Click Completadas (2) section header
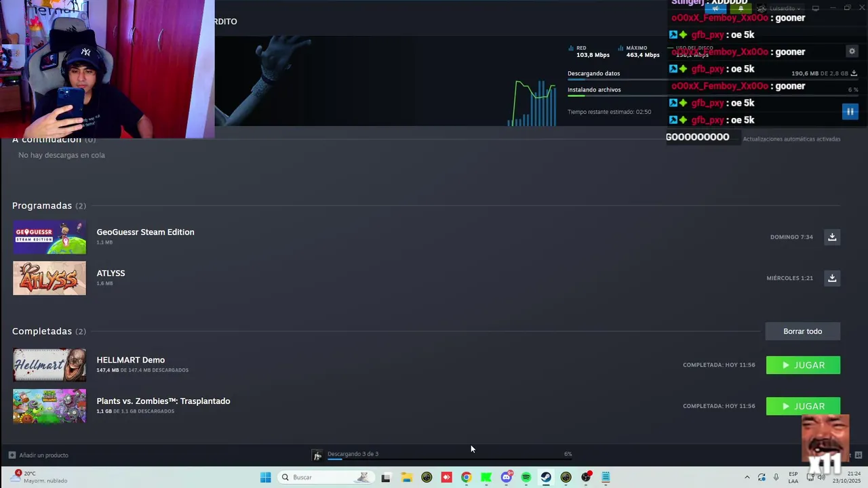This screenshot has width=868, height=488. pyautogui.click(x=49, y=331)
